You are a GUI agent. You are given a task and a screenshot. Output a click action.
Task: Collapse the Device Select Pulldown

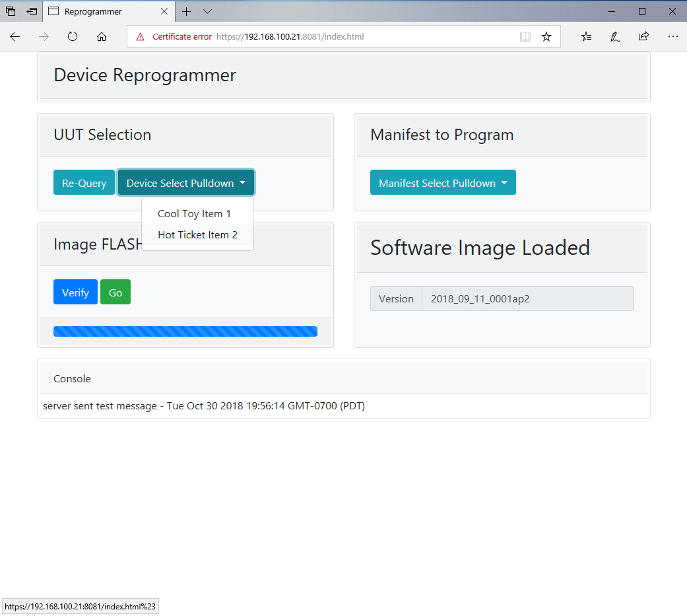pos(185,182)
